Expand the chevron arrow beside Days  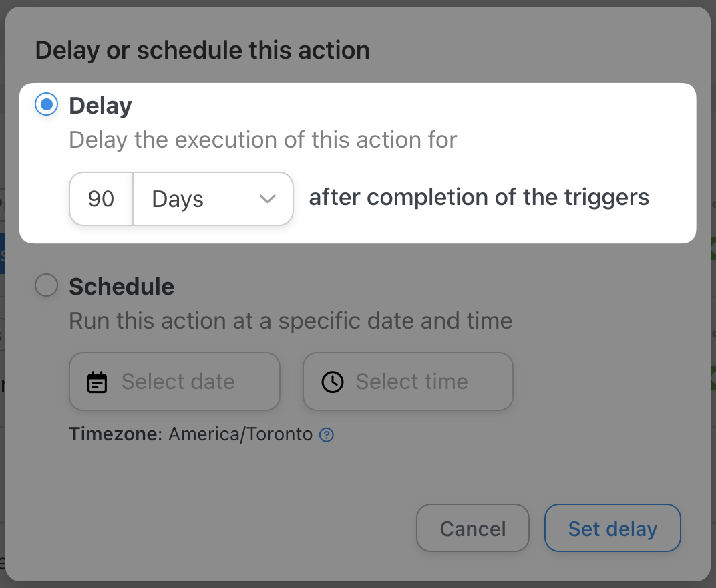(x=267, y=199)
